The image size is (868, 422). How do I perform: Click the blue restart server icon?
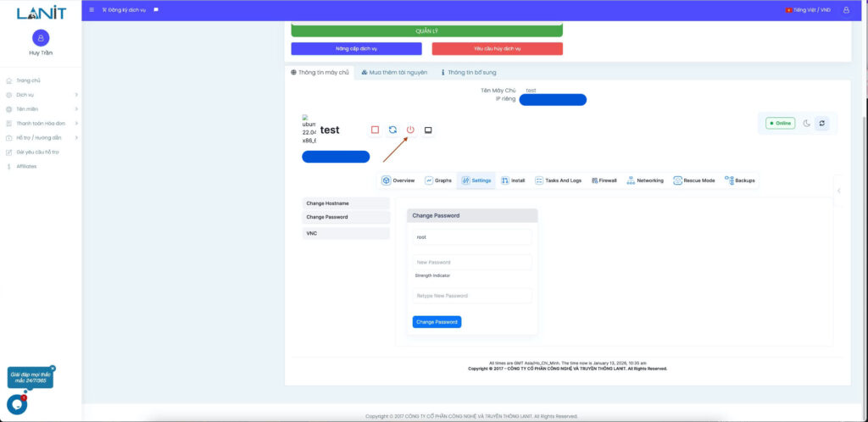point(392,130)
